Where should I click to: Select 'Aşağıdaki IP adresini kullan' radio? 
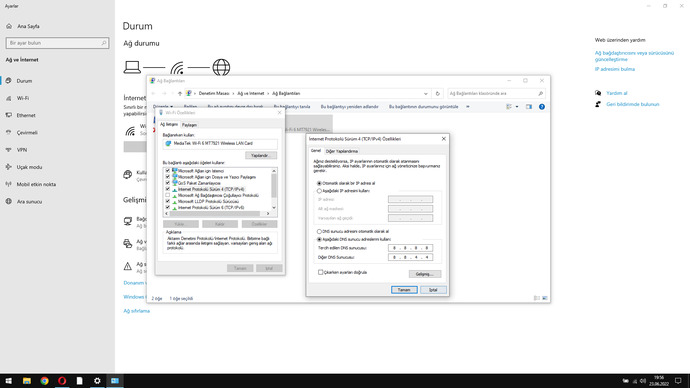coord(319,191)
